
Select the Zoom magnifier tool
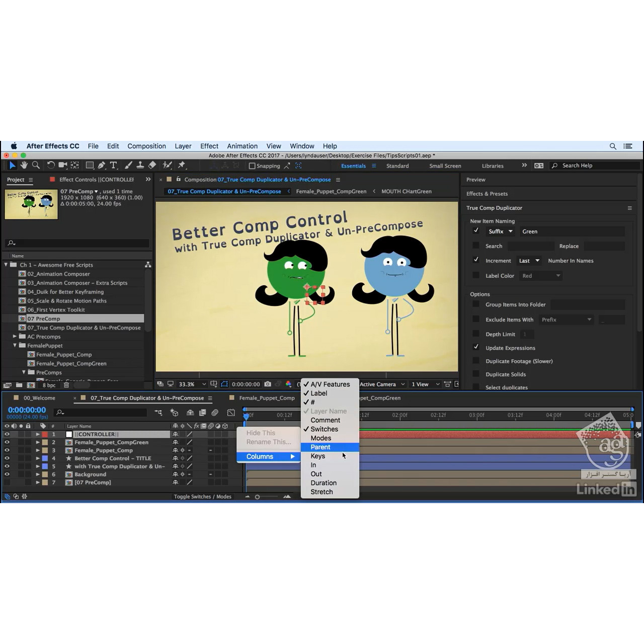[36, 165]
